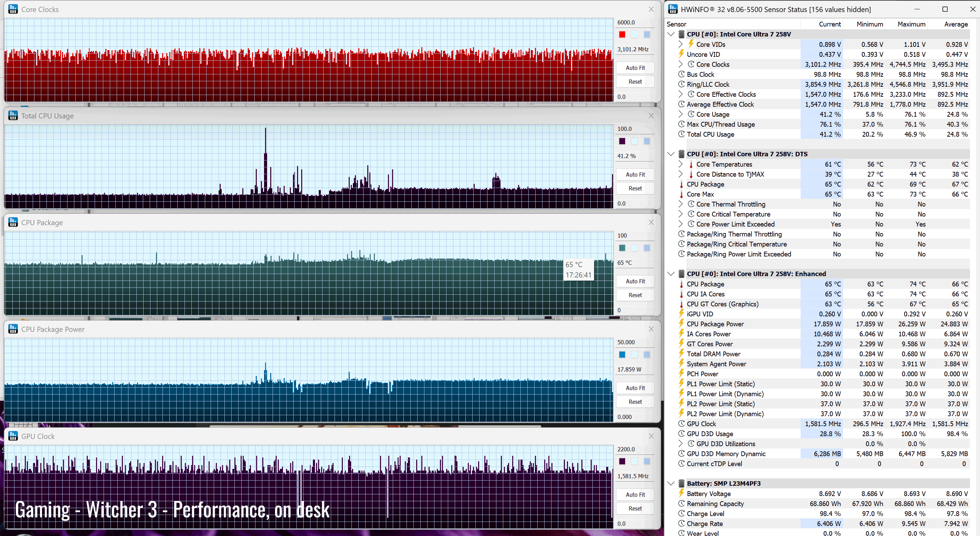Click the Sensor column header

tap(733, 24)
